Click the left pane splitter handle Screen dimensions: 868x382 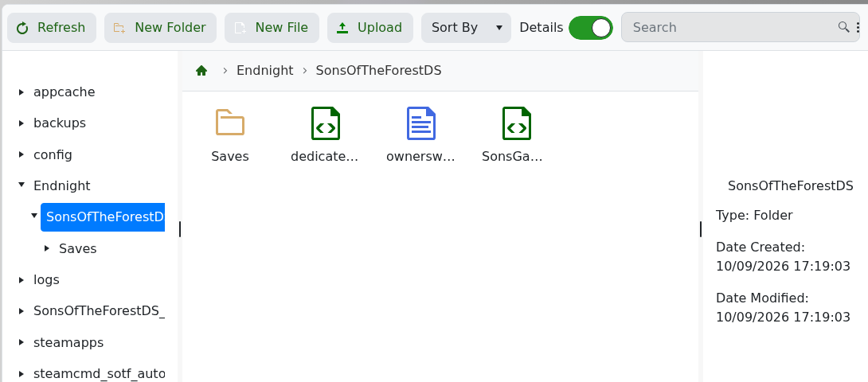(180, 228)
